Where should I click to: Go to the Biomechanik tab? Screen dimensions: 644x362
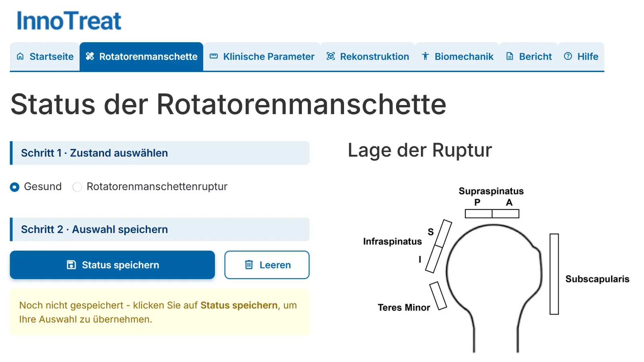point(457,57)
